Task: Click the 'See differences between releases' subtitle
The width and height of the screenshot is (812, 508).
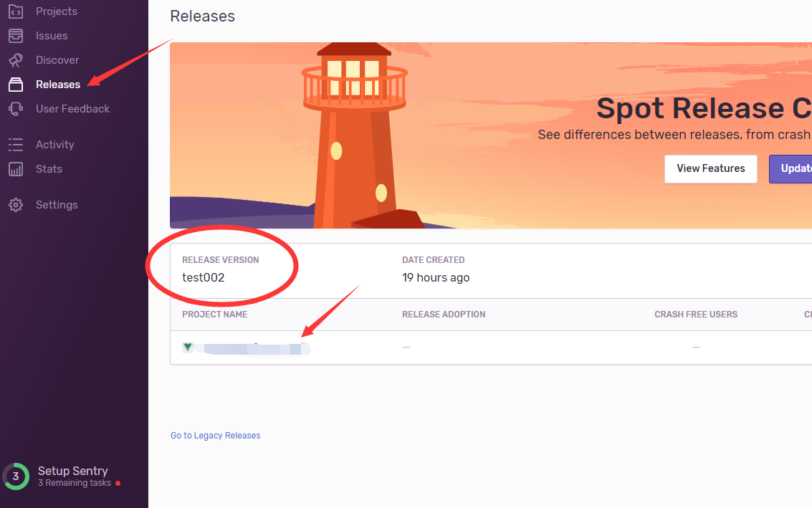Action: (675, 135)
